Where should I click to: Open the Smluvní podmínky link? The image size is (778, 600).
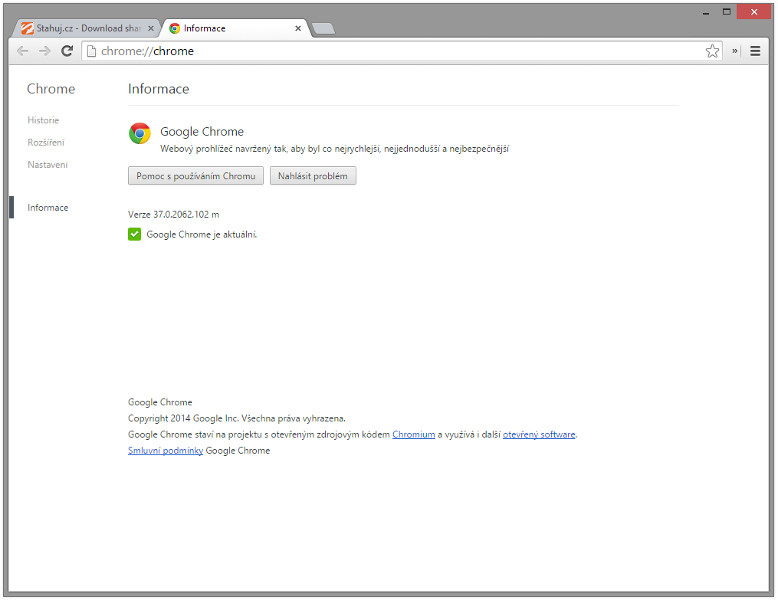(166, 451)
